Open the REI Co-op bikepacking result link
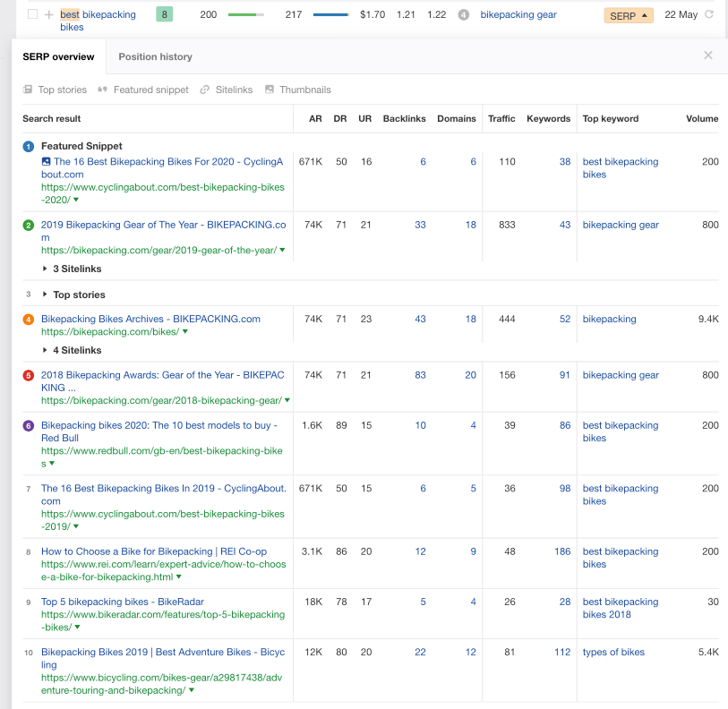 click(x=153, y=551)
